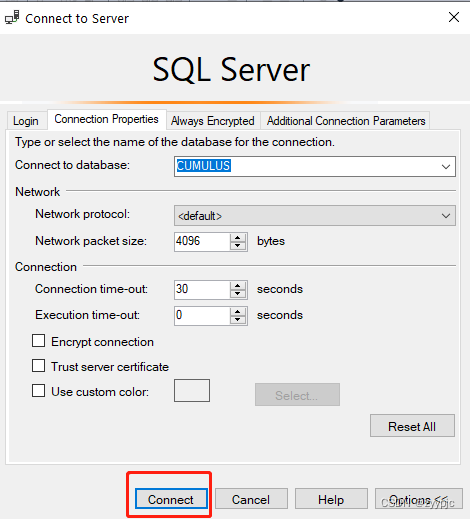470x519 pixels.
Task: Click the Select... color button
Action: click(x=297, y=395)
